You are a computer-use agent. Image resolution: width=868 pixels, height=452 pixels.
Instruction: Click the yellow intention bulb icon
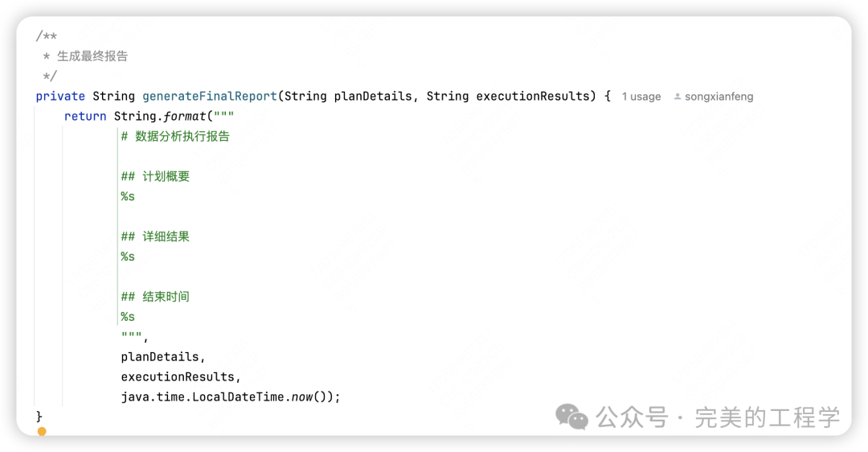point(42,432)
